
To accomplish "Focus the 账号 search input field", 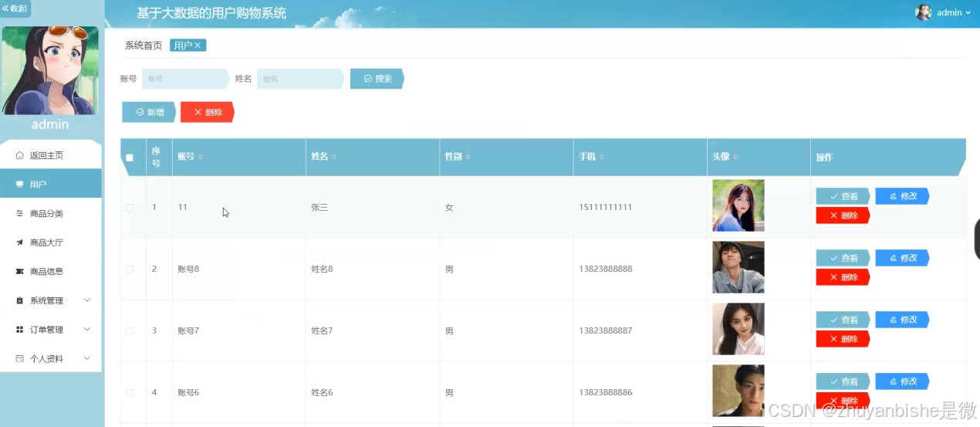I will coord(184,79).
